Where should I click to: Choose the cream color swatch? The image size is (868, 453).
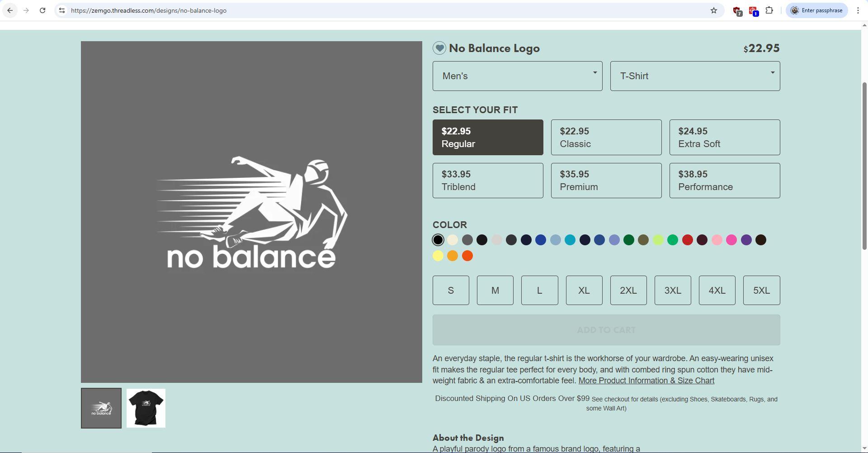(x=453, y=240)
